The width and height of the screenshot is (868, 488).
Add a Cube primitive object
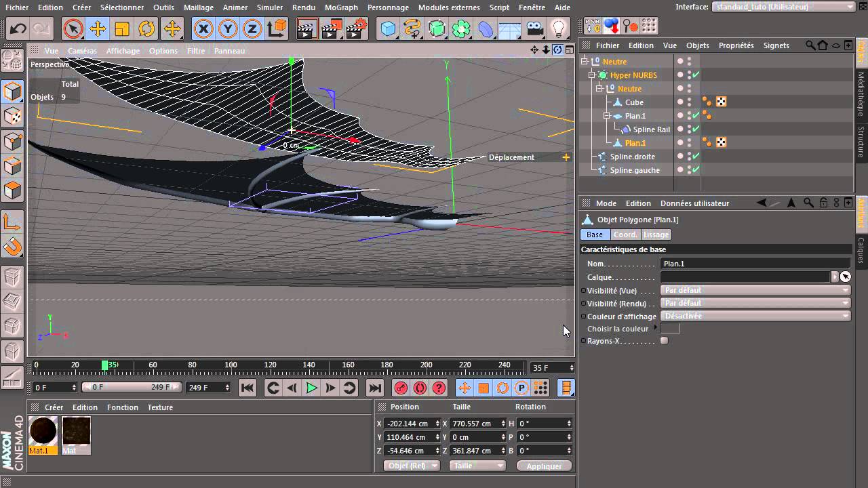pos(388,28)
